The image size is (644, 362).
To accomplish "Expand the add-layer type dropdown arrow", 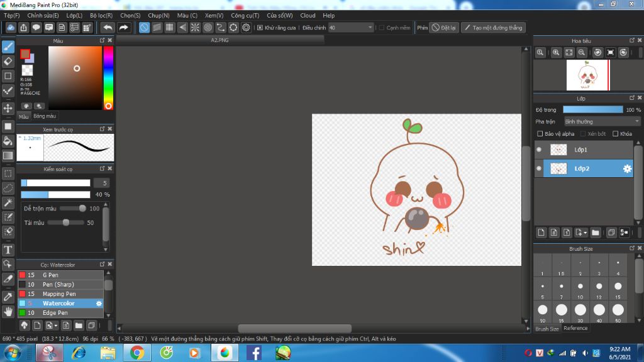I will coord(586,233).
